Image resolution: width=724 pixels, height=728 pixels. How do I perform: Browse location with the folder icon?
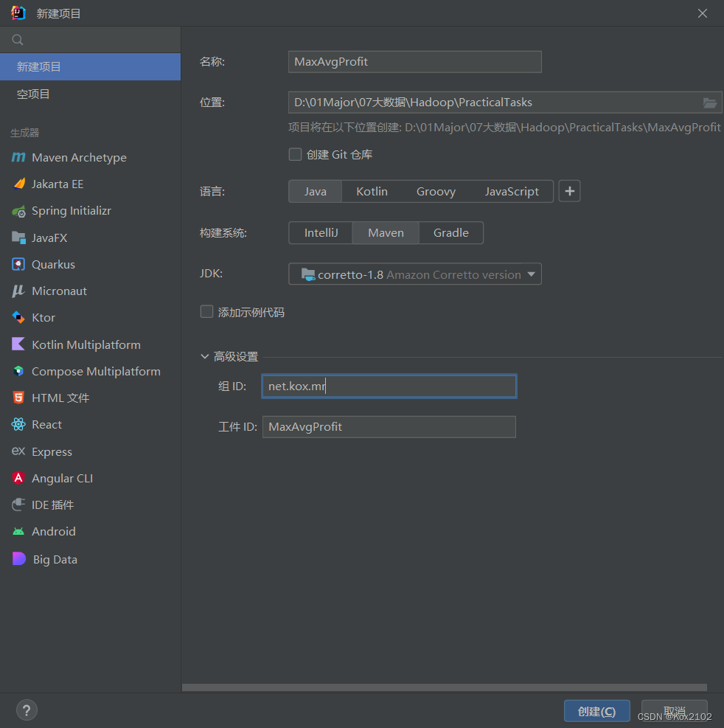pyautogui.click(x=709, y=103)
